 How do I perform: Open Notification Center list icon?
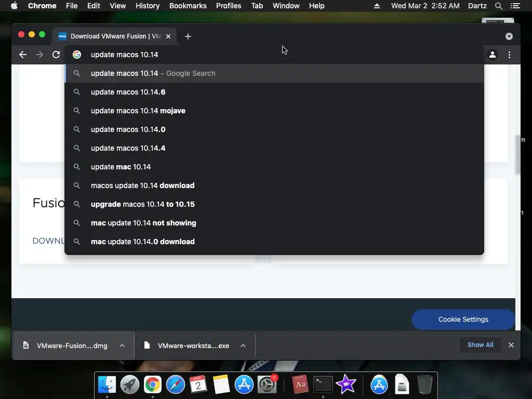click(x=515, y=6)
